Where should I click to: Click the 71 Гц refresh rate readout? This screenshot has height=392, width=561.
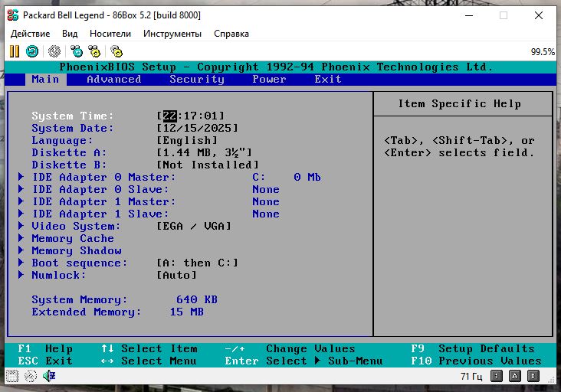471,376
